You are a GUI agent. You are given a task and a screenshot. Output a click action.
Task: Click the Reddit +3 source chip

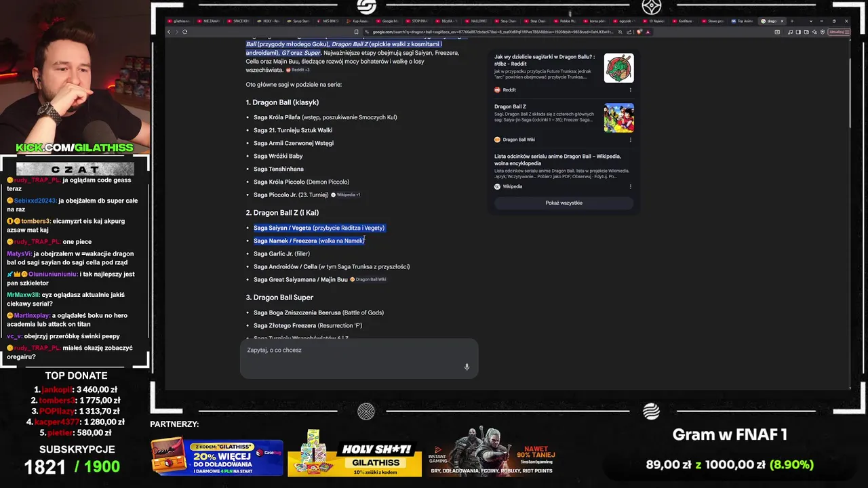pos(298,70)
